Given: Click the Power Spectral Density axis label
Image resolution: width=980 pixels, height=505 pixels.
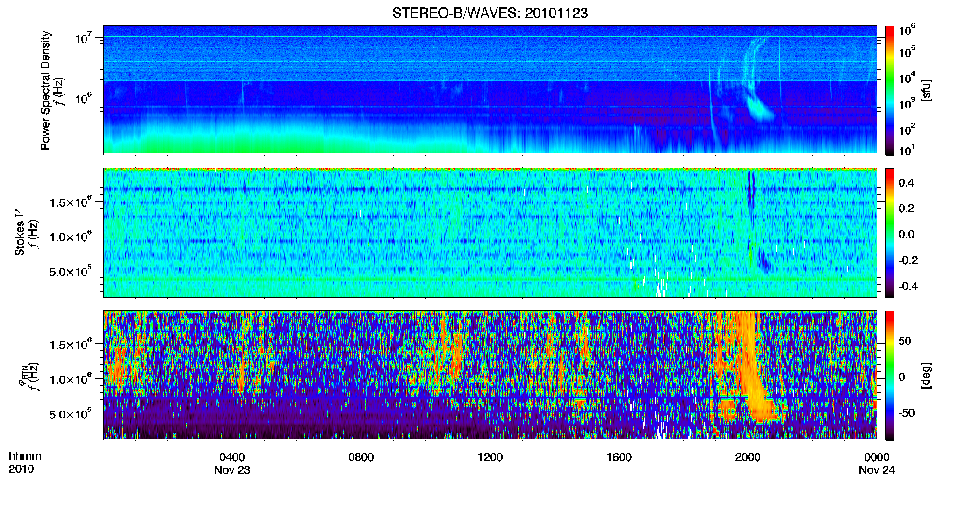Looking at the screenshot, I should 45,90.
